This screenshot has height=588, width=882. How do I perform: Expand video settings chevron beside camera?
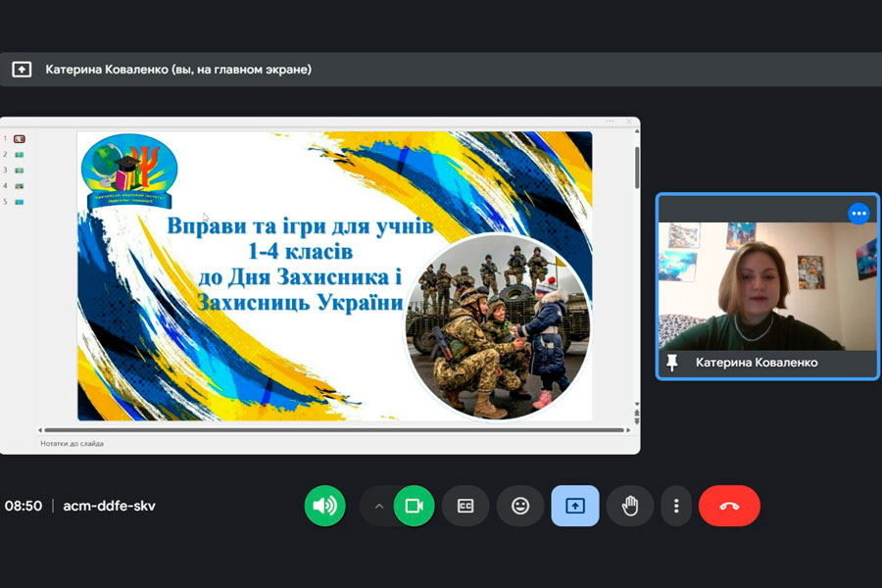[x=378, y=506]
